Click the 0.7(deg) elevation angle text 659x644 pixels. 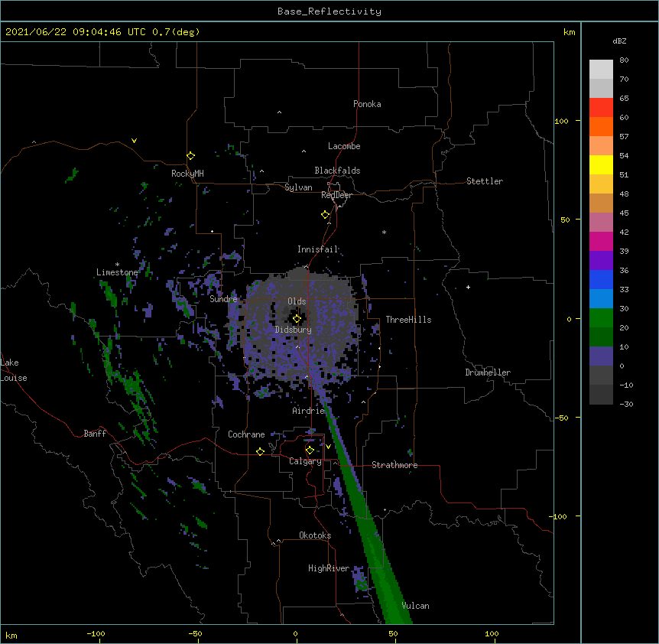coord(176,32)
